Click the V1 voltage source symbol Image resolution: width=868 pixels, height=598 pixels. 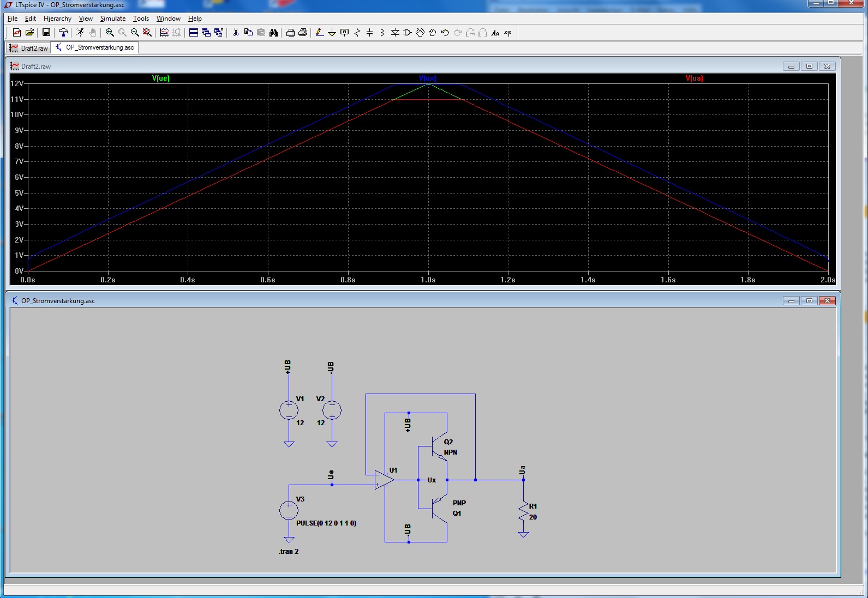point(289,410)
